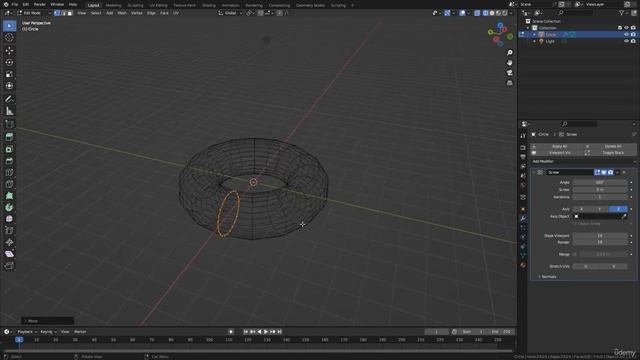This screenshot has width=640, height=360.
Task: Select the Move tool
Action: [9, 51]
